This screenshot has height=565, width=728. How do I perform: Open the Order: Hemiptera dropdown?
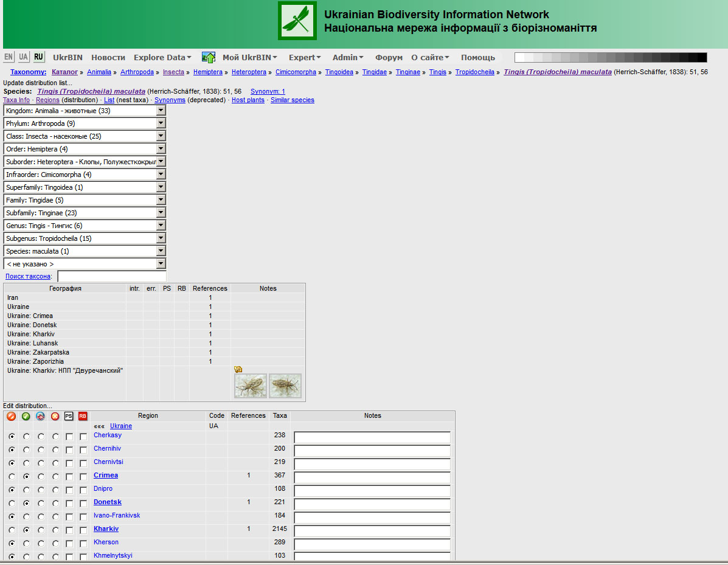click(161, 149)
